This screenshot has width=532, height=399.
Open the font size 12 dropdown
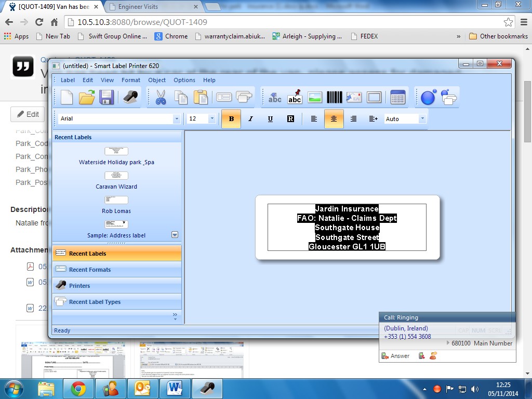(212, 119)
